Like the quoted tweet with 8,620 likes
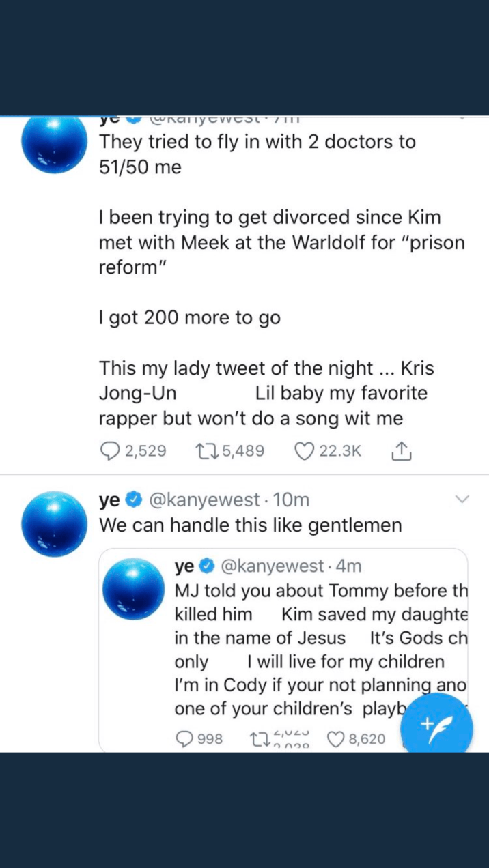 pyautogui.click(x=336, y=739)
